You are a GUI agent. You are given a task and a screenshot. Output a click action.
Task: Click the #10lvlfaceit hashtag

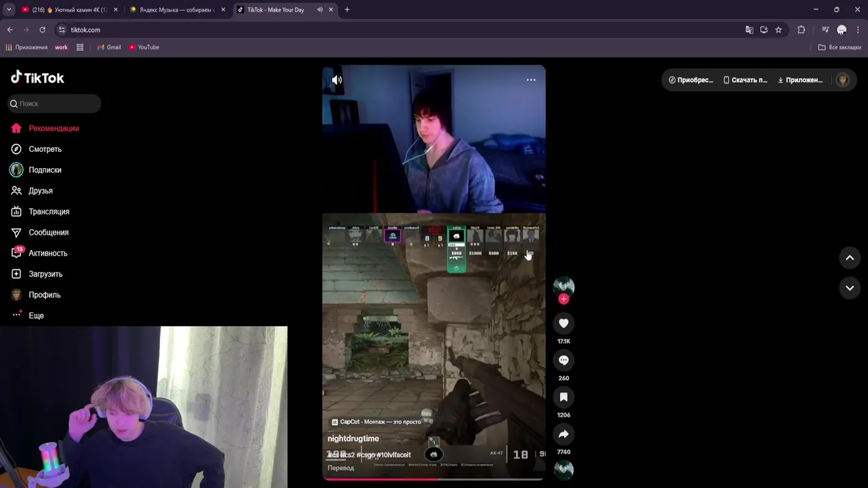tap(394, 455)
